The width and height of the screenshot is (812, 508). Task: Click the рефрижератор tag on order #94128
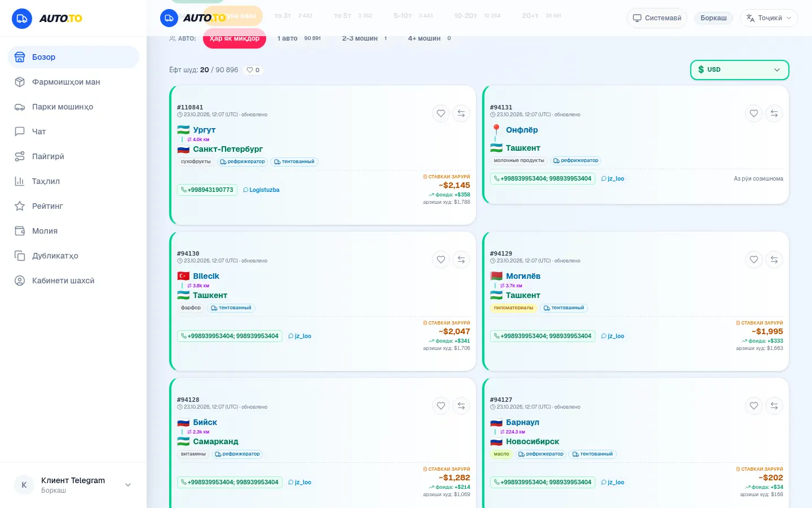(x=237, y=454)
